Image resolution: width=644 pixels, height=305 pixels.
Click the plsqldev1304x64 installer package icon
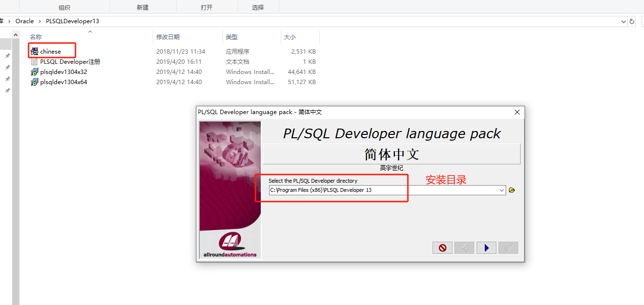point(34,82)
